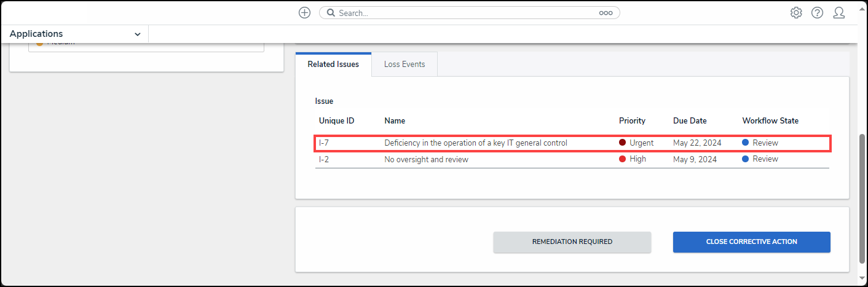Click the Urgent priority dark red dot
The height and width of the screenshot is (287, 868).
(623, 143)
